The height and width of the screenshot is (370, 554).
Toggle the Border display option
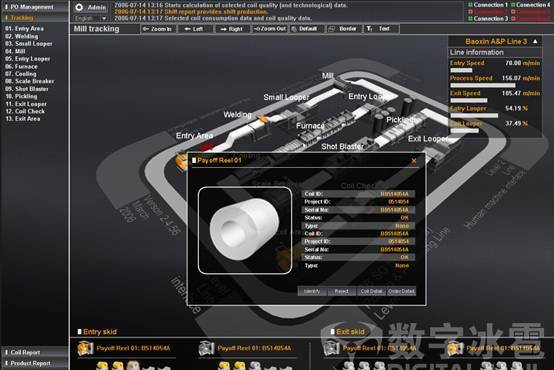pos(344,29)
